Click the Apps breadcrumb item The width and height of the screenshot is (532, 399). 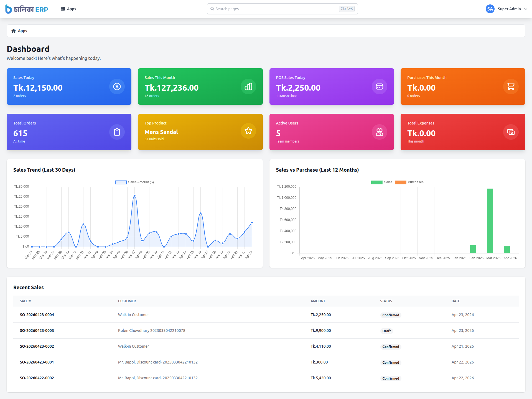(22, 31)
